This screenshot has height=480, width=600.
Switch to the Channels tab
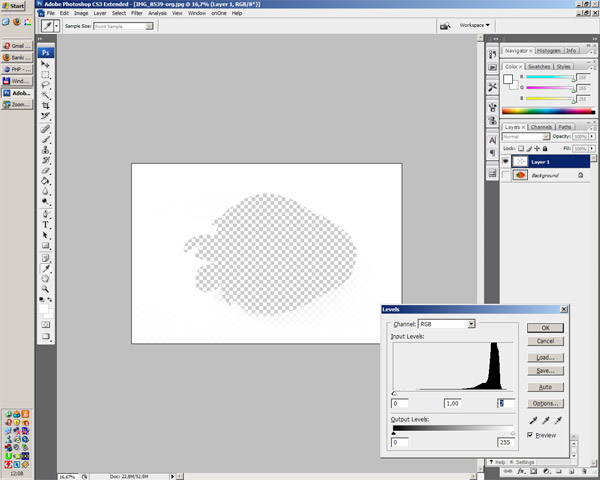[x=541, y=127]
